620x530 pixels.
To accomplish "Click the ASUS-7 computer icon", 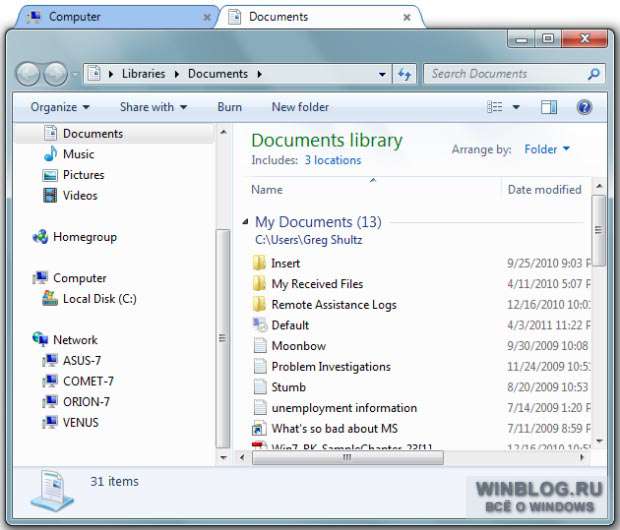I will click(x=50, y=360).
